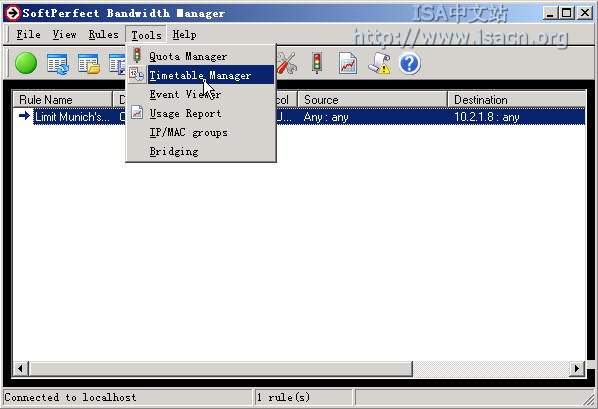
Task: Click the horizontal scrollbar thumb
Action: [x=220, y=369]
